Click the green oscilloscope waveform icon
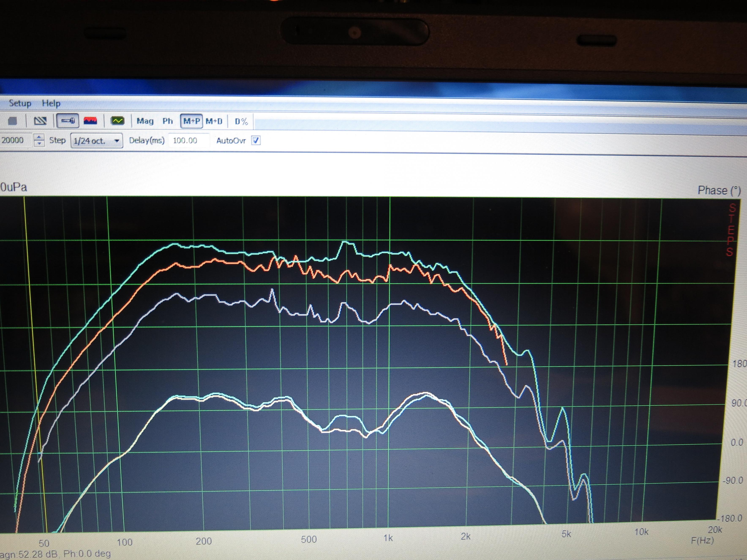 [117, 121]
